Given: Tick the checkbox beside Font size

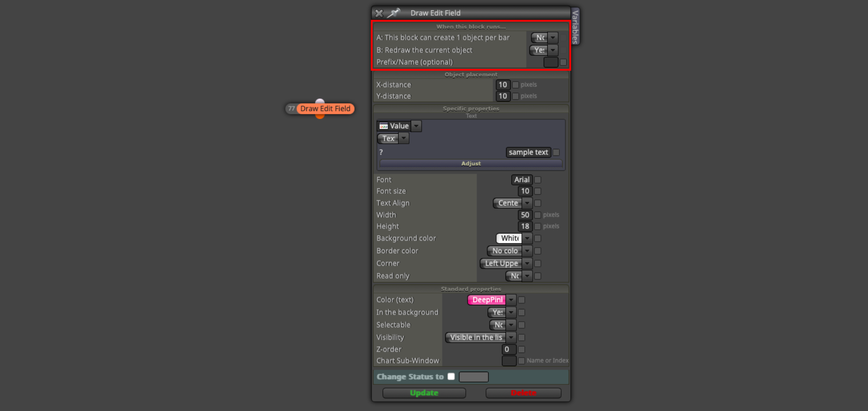Looking at the screenshot, I should click(x=538, y=191).
